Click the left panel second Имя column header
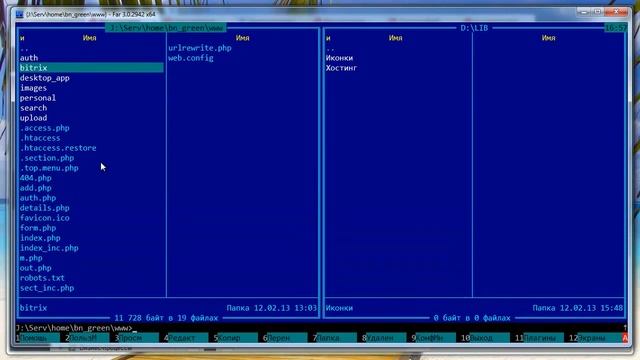 pos(242,38)
